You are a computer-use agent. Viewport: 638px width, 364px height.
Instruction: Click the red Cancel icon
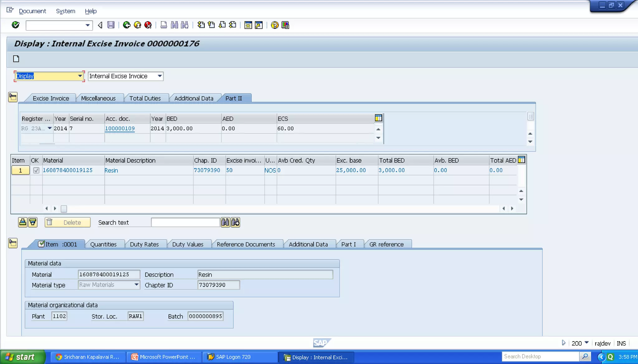(148, 25)
